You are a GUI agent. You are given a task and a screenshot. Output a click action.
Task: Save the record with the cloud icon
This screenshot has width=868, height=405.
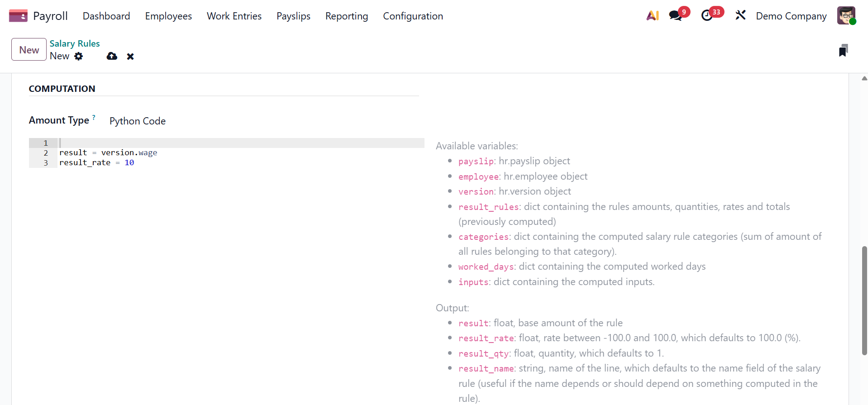112,56
